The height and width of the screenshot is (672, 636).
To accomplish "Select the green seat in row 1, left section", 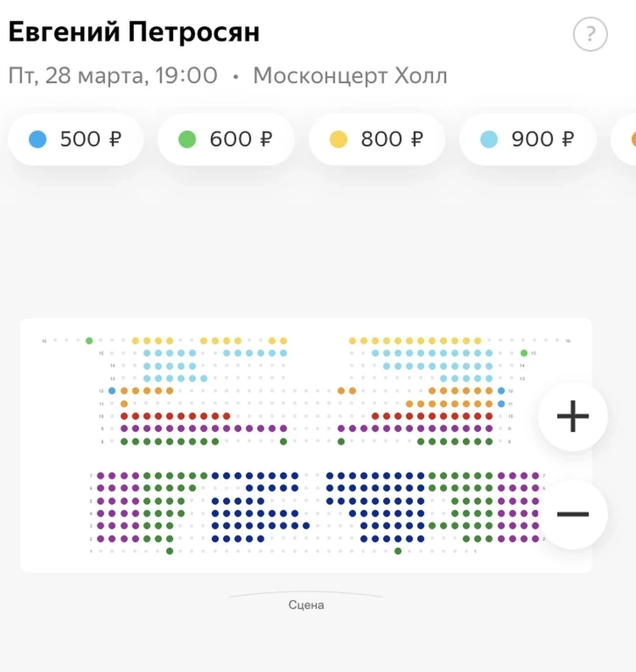I will tap(170, 552).
